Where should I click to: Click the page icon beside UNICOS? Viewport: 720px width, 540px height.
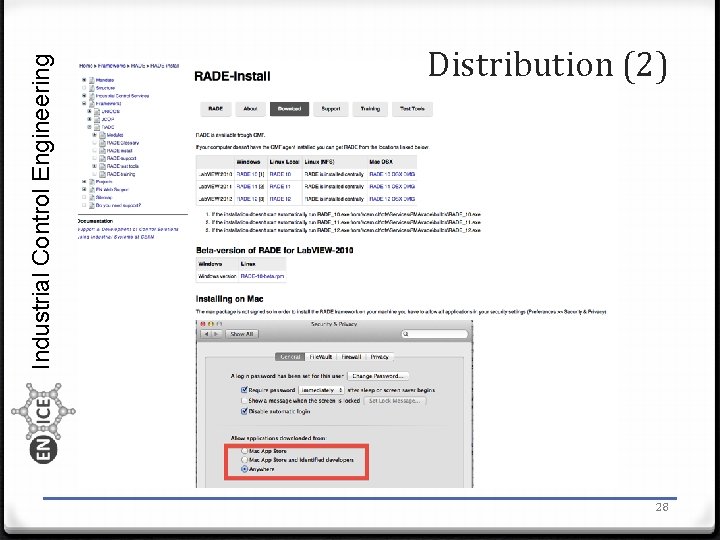point(97,112)
